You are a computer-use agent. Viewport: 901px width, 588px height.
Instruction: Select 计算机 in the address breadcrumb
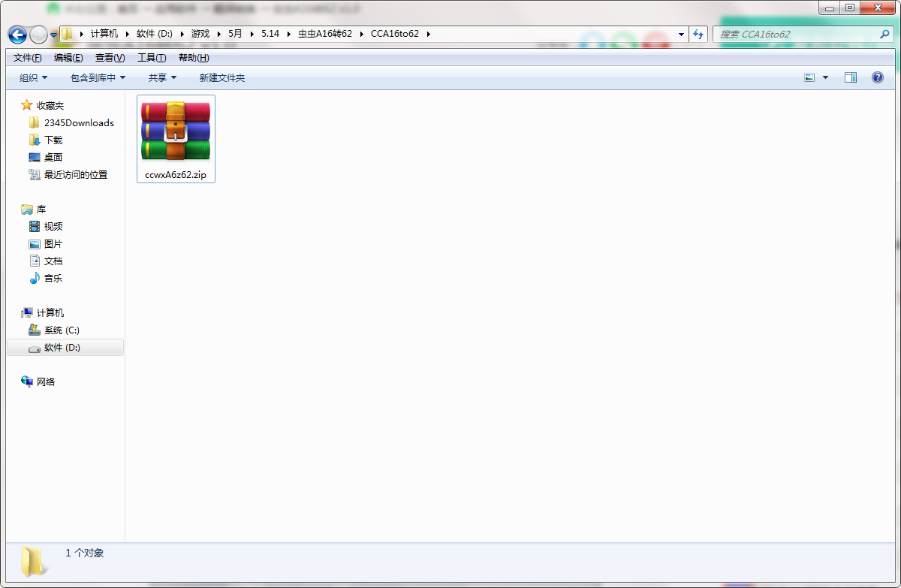104,34
